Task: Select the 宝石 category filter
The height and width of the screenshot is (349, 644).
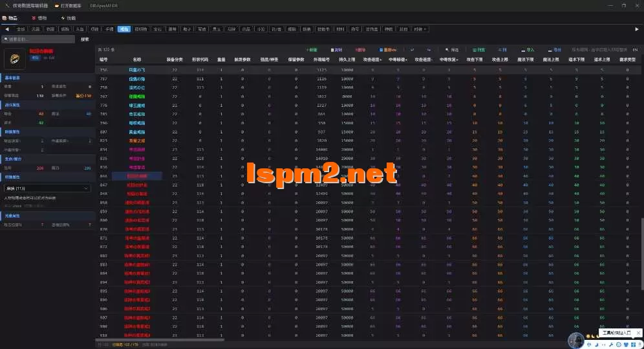Action: [158, 29]
